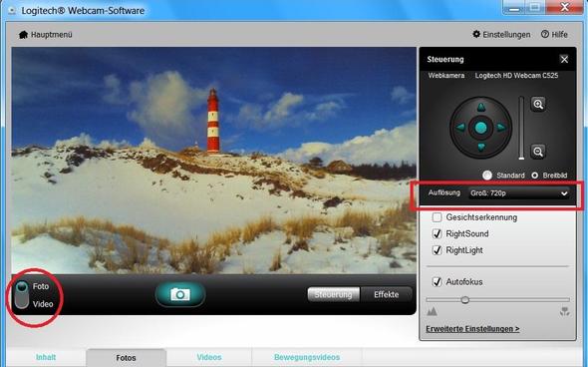588x367 pixels.
Task: Toggle Autofokus checkbox
Action: [437, 282]
